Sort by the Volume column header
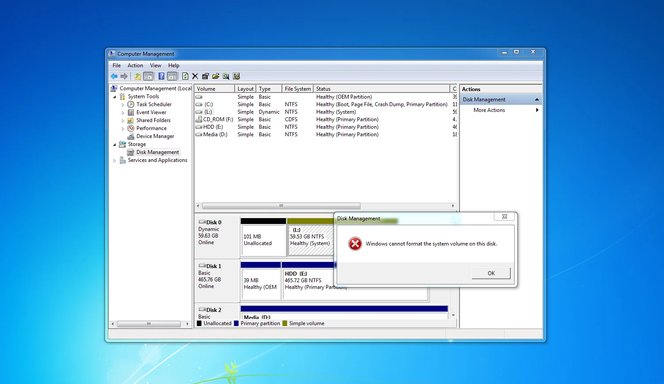Image resolution: width=664 pixels, height=384 pixels. click(215, 89)
